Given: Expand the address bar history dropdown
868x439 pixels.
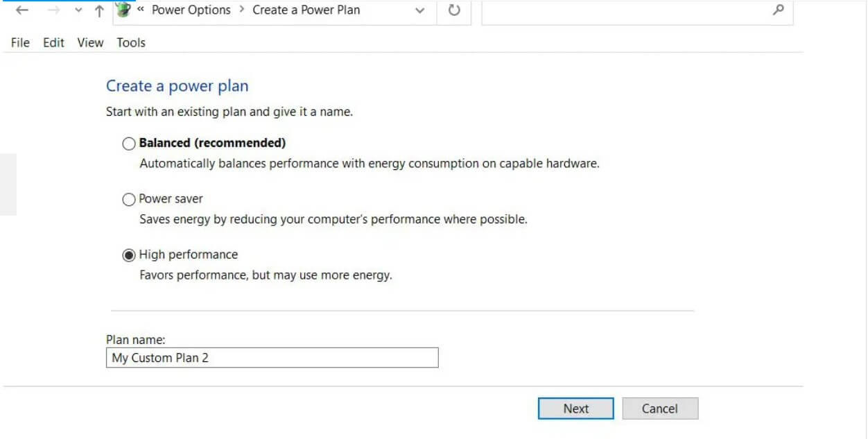Looking at the screenshot, I should tap(419, 10).
